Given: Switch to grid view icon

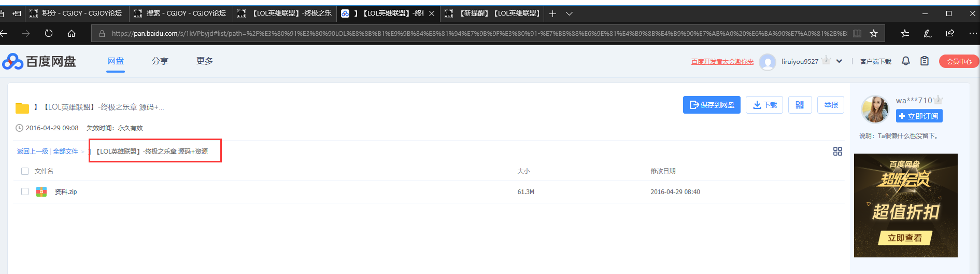Looking at the screenshot, I should (837, 151).
